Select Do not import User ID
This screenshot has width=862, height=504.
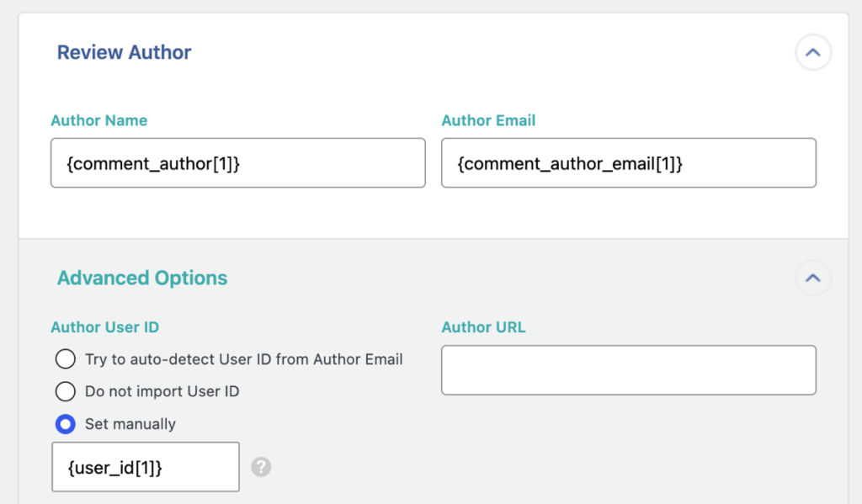point(66,391)
